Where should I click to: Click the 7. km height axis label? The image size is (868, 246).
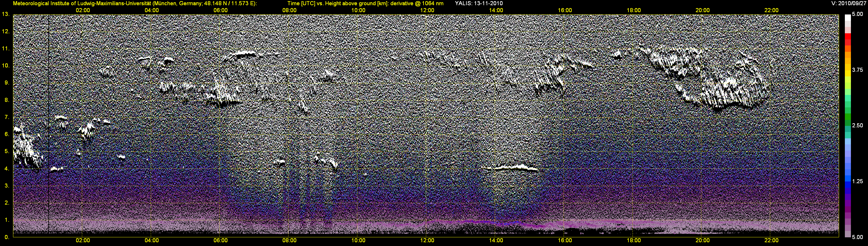click(x=7, y=117)
